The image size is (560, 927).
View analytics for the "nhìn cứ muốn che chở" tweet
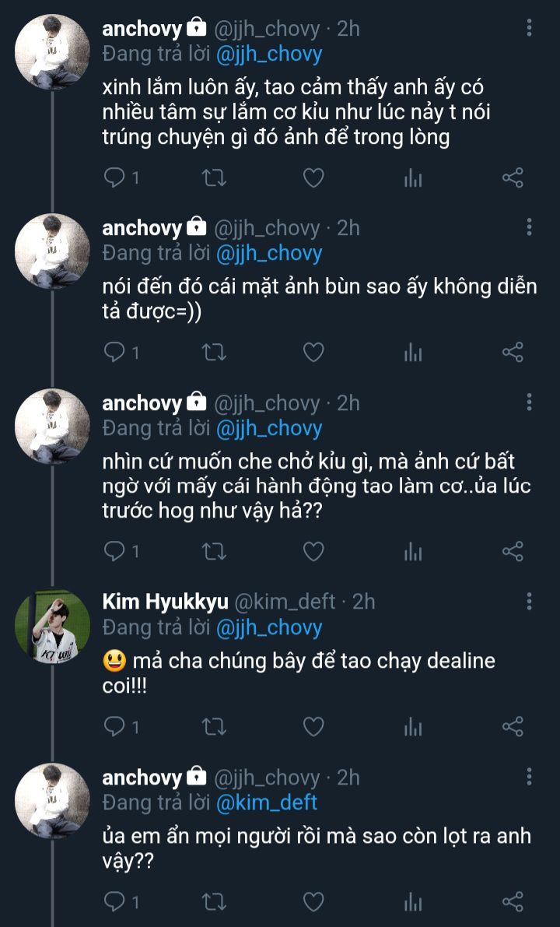pyautogui.click(x=412, y=552)
